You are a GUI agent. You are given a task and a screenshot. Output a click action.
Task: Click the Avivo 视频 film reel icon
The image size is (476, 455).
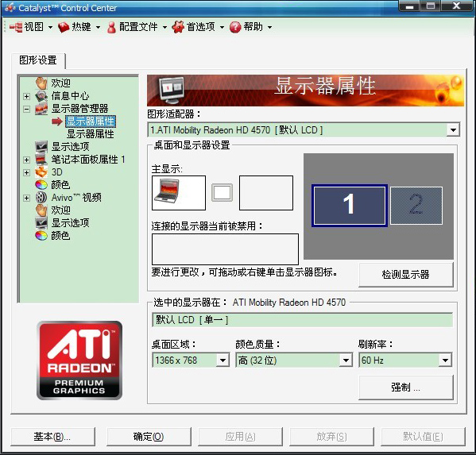(41, 198)
